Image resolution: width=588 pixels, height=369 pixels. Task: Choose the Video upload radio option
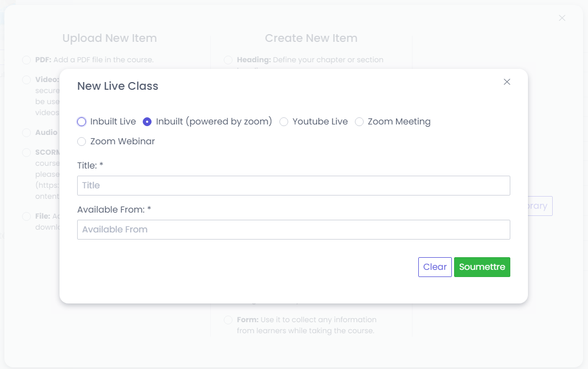pyautogui.click(x=26, y=80)
